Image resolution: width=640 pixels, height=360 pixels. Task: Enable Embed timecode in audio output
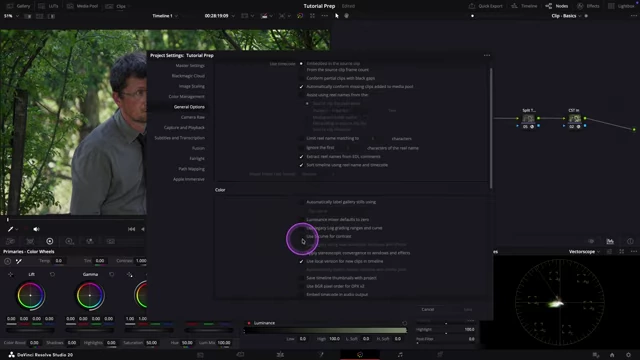[301, 295]
